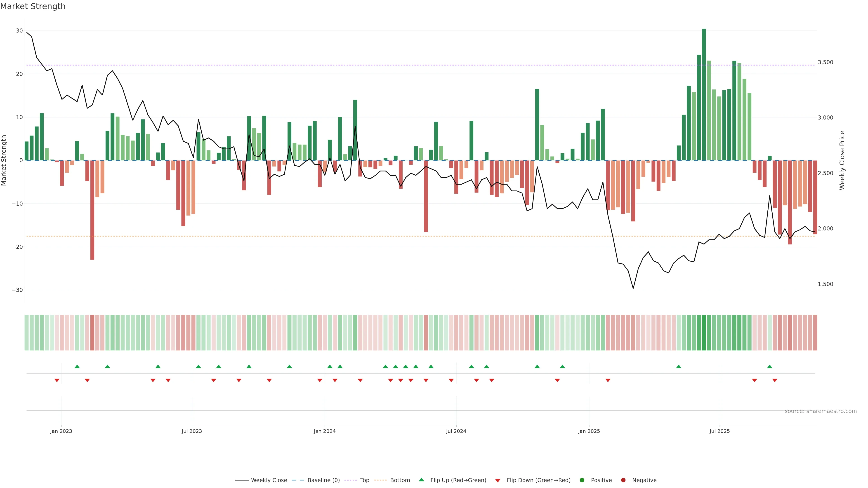Click the Market Strength chart title
Viewport: 868px width, 488px height.
(33, 6)
